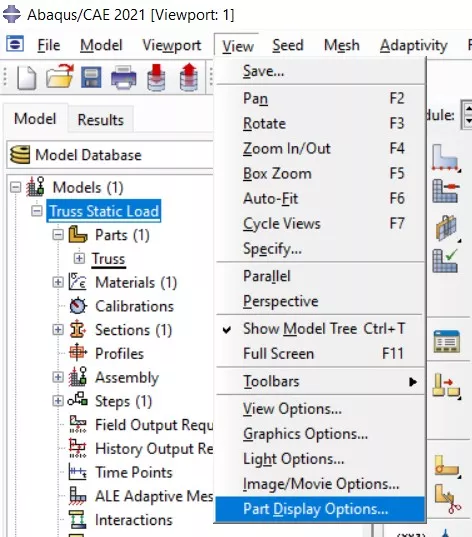Click the yellow part tool icon with scissors
The height and width of the screenshot is (537, 472).
pyautogui.click(x=447, y=499)
